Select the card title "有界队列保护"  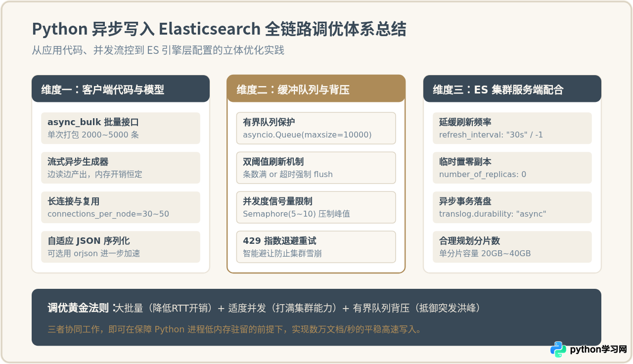coord(269,122)
